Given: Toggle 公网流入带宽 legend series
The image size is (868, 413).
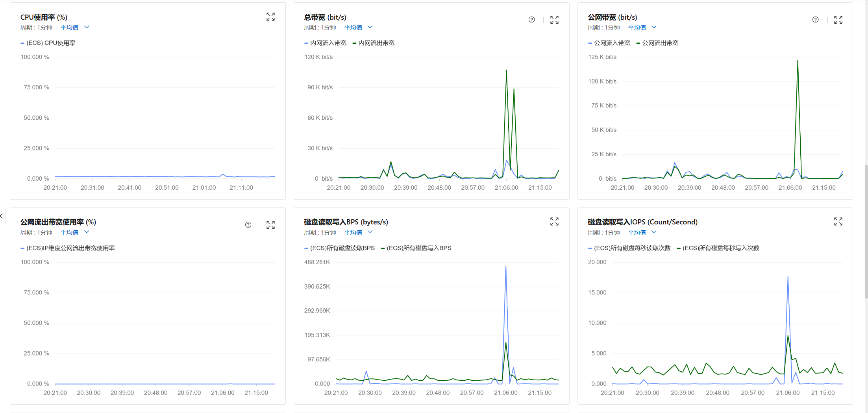Looking at the screenshot, I should (x=609, y=43).
